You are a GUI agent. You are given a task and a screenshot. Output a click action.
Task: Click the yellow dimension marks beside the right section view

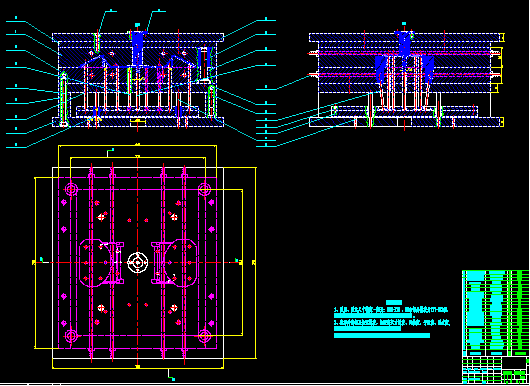500,80
